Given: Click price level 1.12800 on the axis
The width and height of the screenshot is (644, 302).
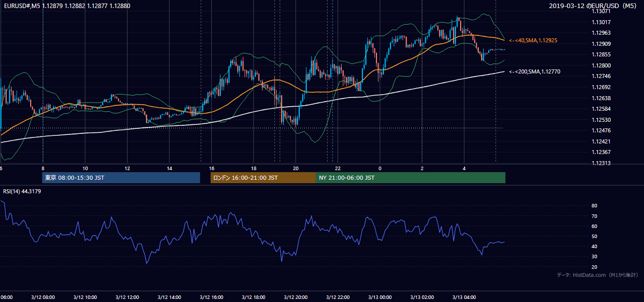Looking at the screenshot, I should (601, 65).
